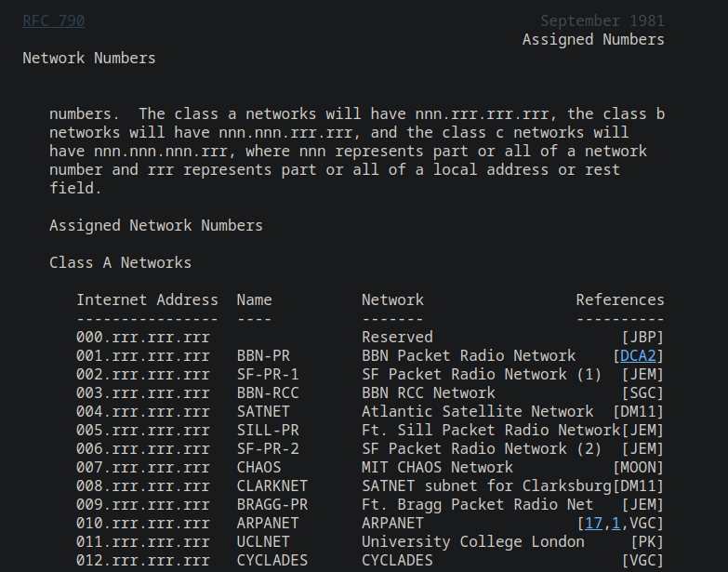This screenshot has height=572, width=728.
Task: Open reference 17 in the ARPANET row
Action: [593, 524]
